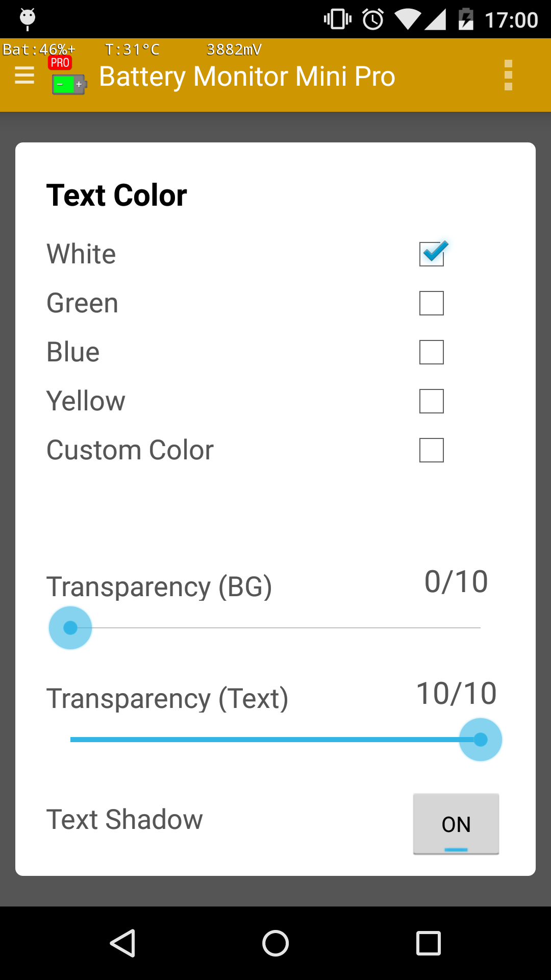Toggle the Text Shadow ON button

[x=456, y=824]
